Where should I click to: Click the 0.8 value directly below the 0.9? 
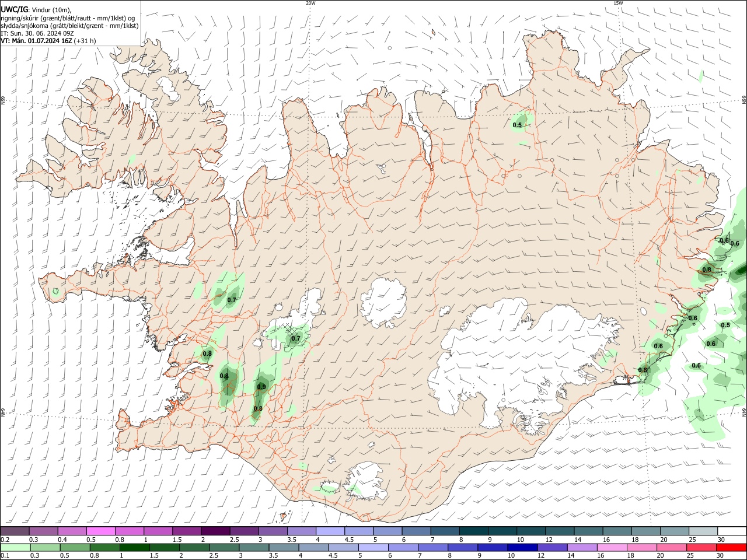coord(258,408)
